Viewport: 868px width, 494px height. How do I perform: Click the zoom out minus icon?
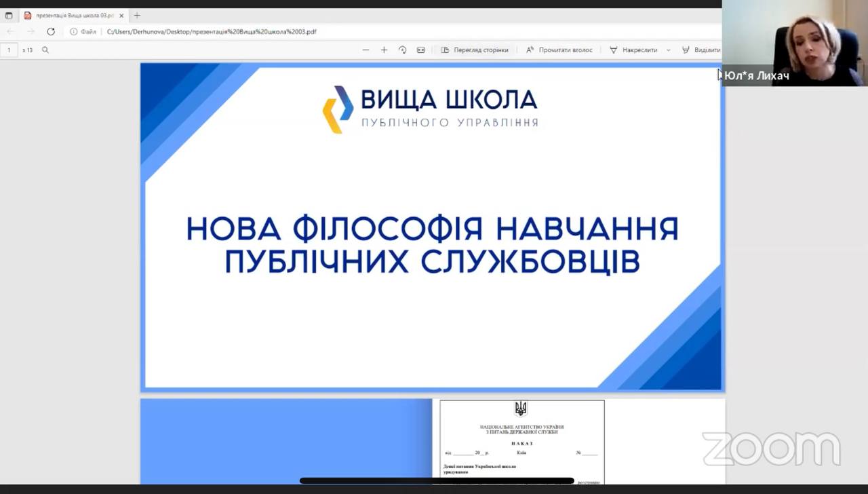pos(366,50)
